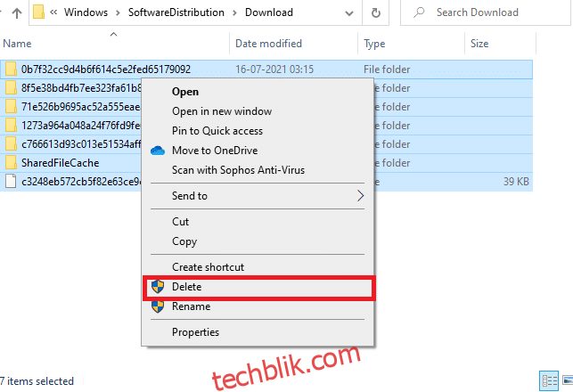Select Properties in the context menu
573x392 pixels.
point(195,332)
